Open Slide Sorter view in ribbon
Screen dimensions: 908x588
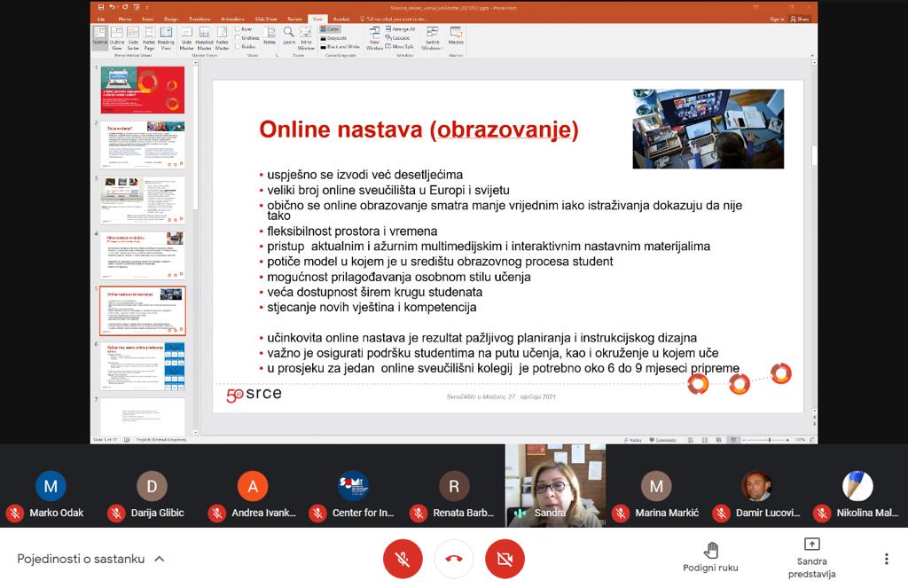[x=133, y=36]
